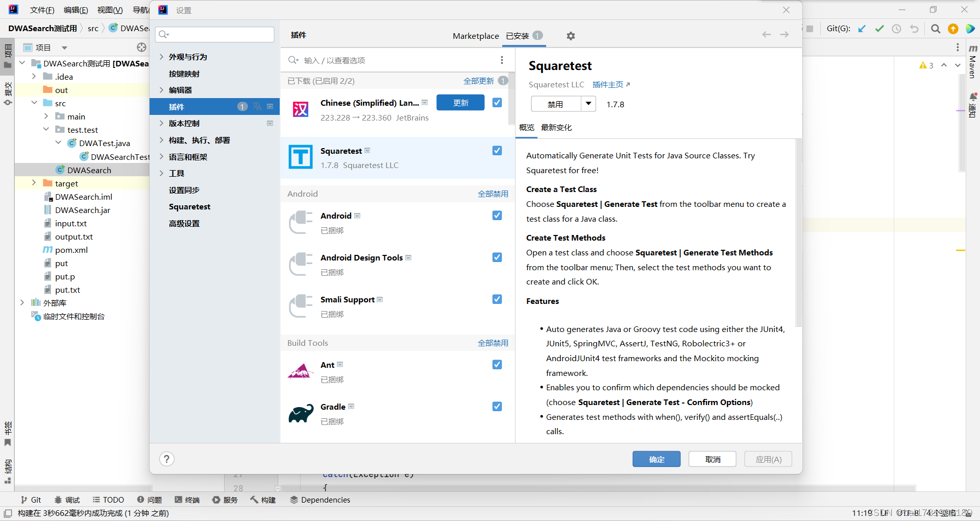Viewport: 980px width, 521px height.
Task: Click 全部禁用 for Build Tools group
Action: tap(493, 343)
